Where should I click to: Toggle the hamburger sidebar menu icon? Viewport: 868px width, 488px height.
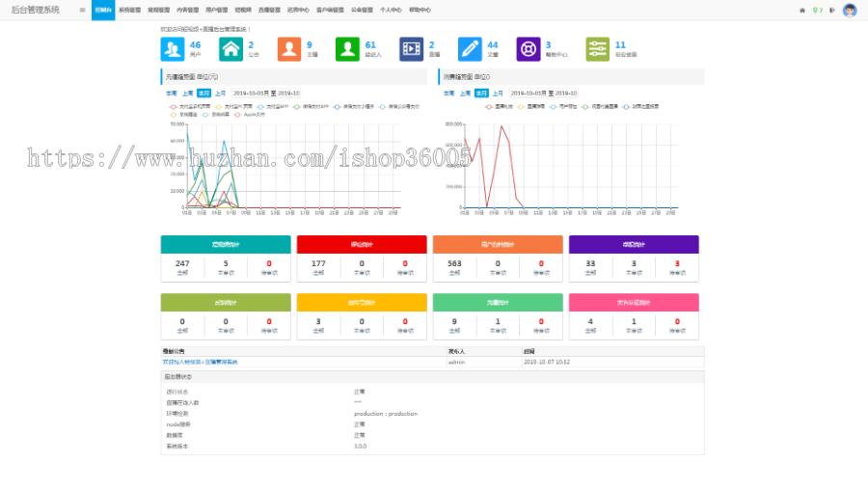pyautogui.click(x=82, y=10)
